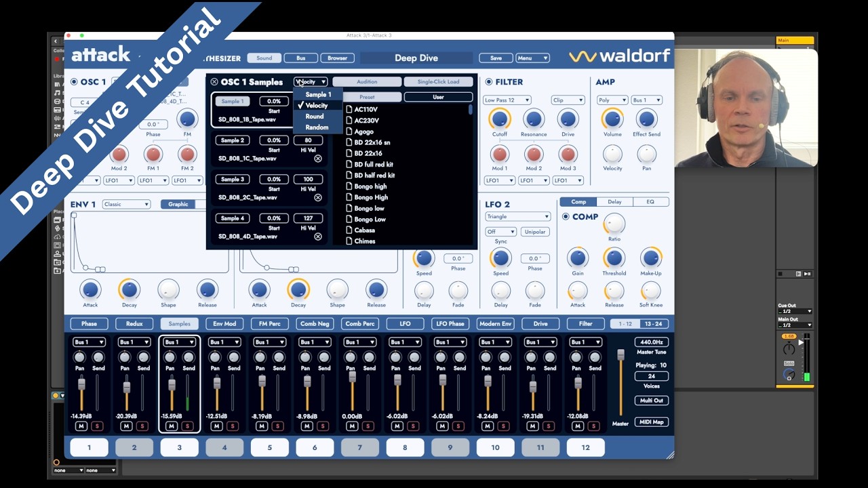Mute mixer channel with -12.08dB level
The height and width of the screenshot is (488, 868).
(577, 426)
